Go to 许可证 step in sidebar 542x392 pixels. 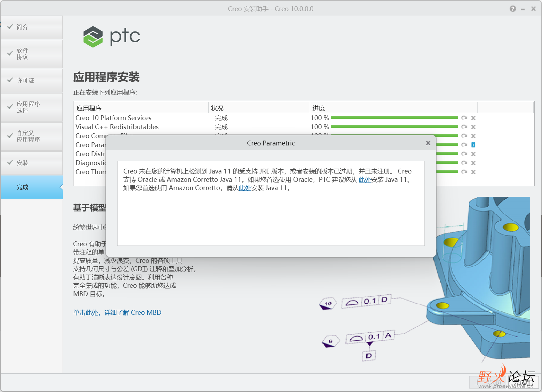(32, 80)
